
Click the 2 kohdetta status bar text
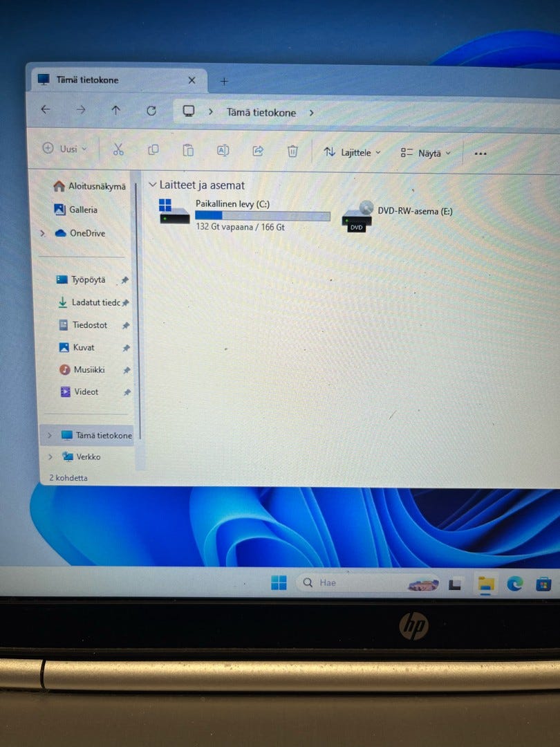pos(68,477)
